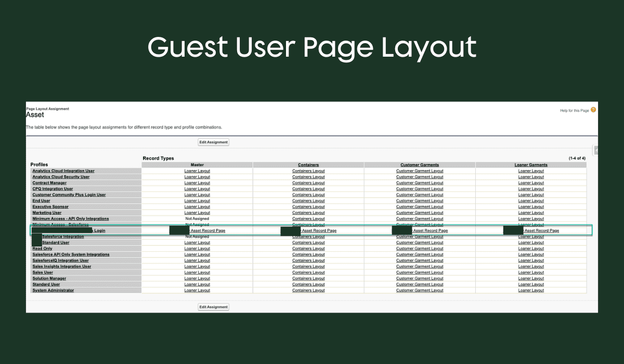Open the Contract Manager profile
Viewport: 624px width, 364px height.
(49, 183)
